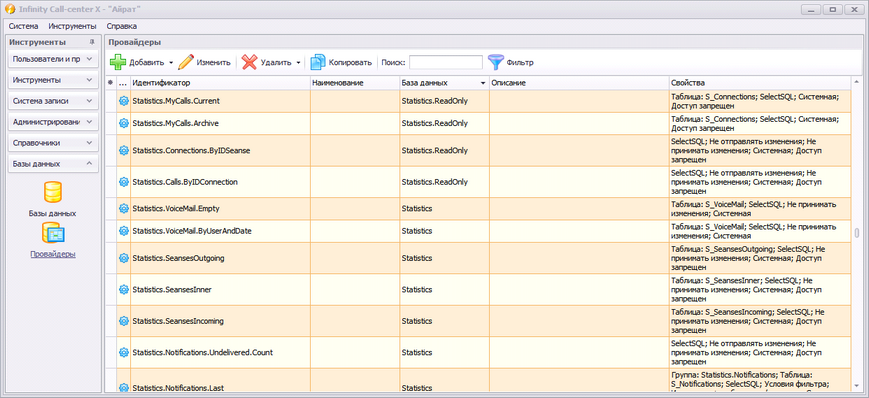Click the Базы данных label under icon
Image resolution: width=869 pixels, height=398 pixels.
point(53,213)
